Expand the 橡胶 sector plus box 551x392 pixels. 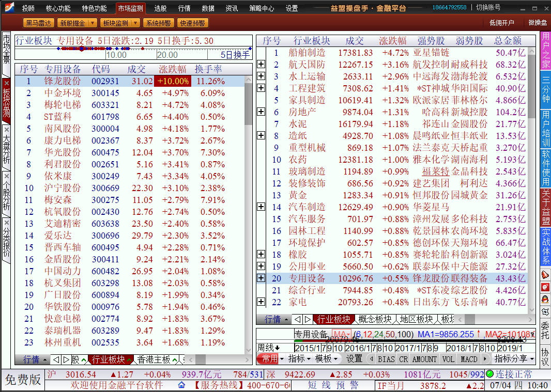click(261, 254)
